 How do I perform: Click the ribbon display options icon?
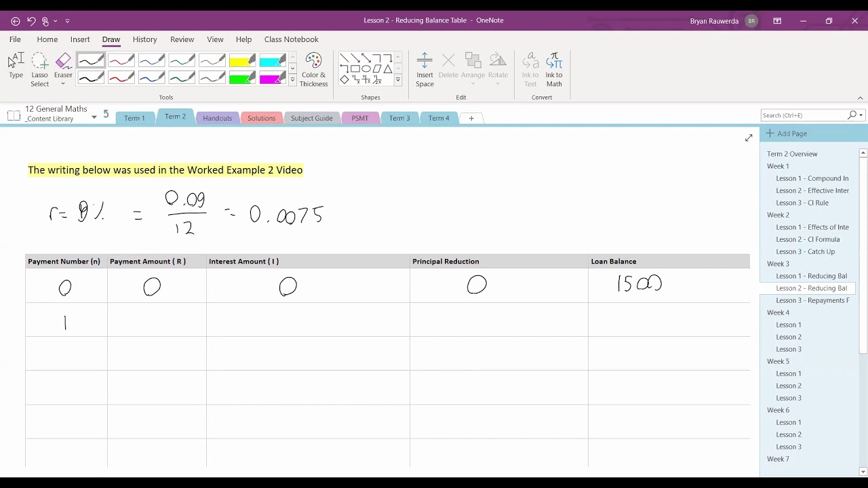pyautogui.click(x=777, y=21)
